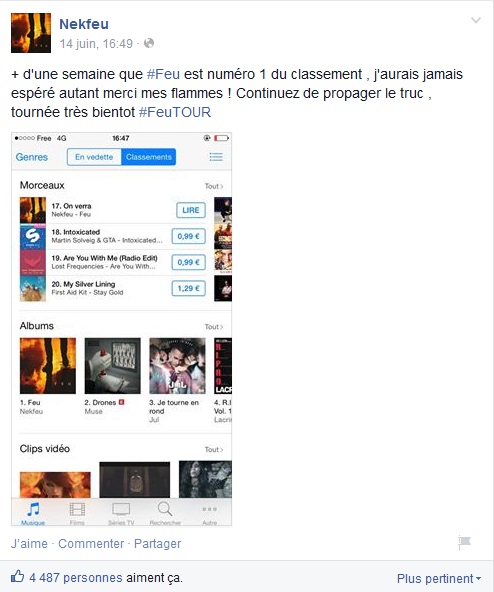Tap the LIRE button for On verra

191,210
